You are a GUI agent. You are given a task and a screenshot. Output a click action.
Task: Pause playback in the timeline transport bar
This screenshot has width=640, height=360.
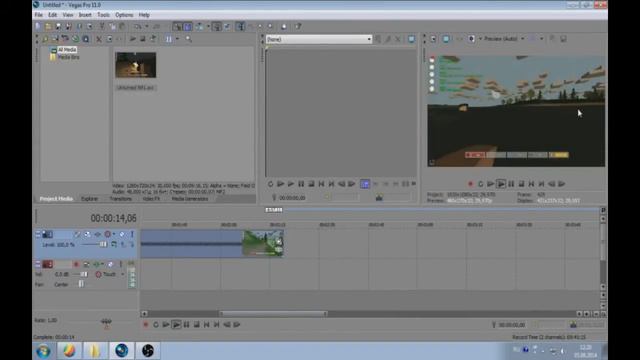point(187,325)
